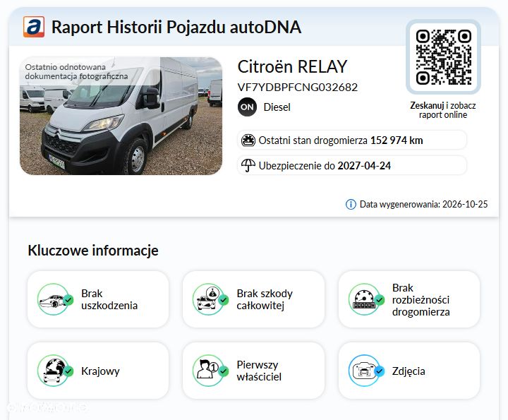Click the umbrella insurance icon
This screenshot has width=508, height=420.
[248, 165]
